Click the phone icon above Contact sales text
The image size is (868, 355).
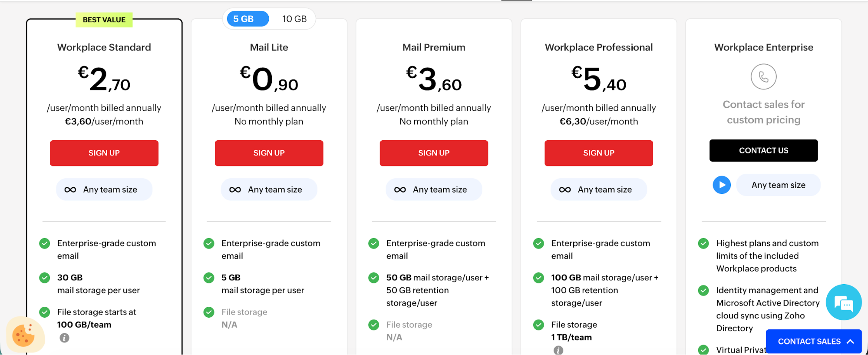pyautogui.click(x=763, y=76)
